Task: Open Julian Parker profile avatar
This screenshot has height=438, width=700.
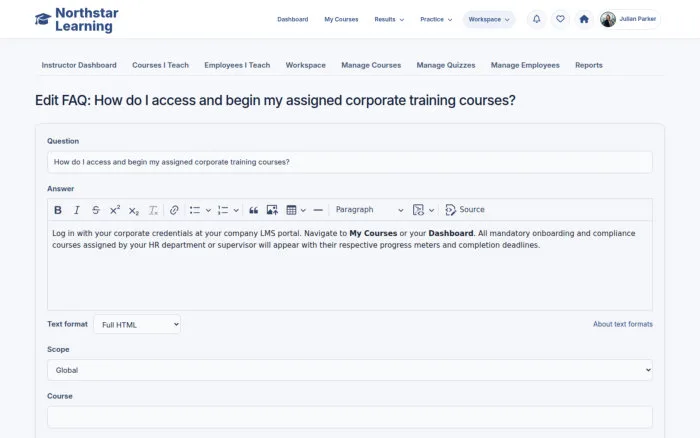Action: click(608, 19)
